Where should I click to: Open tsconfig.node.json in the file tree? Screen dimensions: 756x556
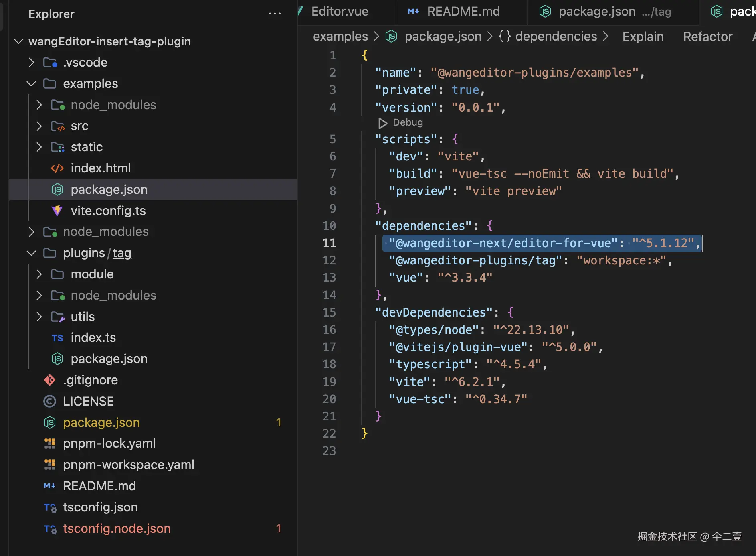[117, 528]
